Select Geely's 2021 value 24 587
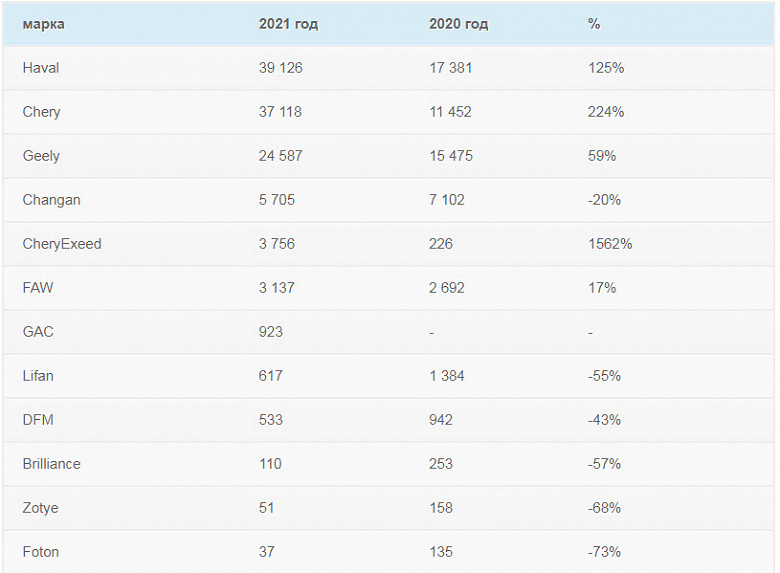780x573 pixels. pos(281,156)
